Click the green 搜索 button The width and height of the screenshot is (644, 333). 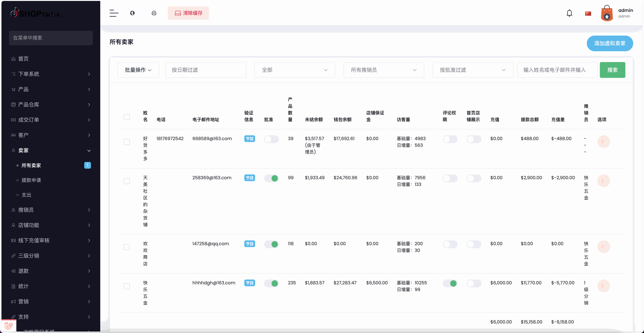612,70
